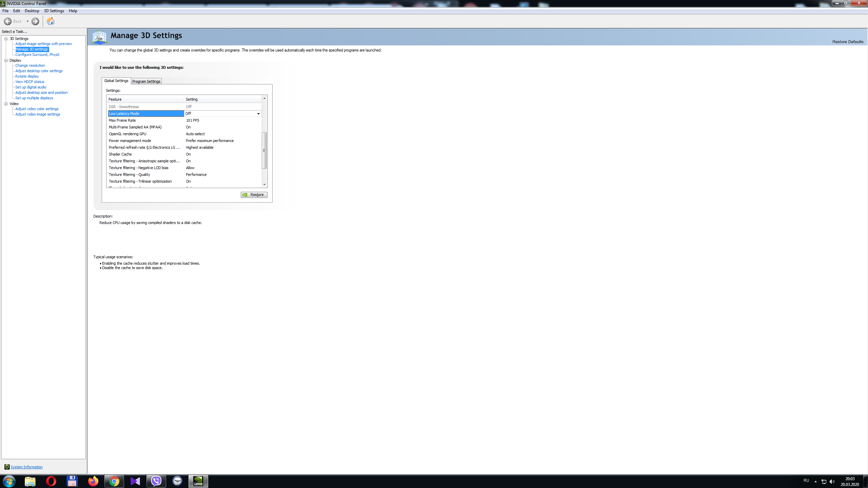Open File Explorer from the taskbar
868x488 pixels.
click(30, 481)
